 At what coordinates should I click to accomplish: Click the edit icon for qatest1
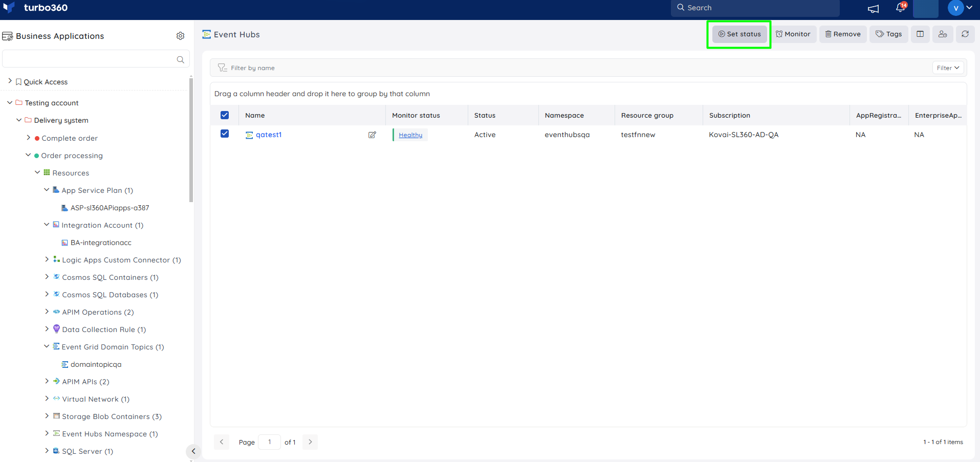[x=372, y=135]
